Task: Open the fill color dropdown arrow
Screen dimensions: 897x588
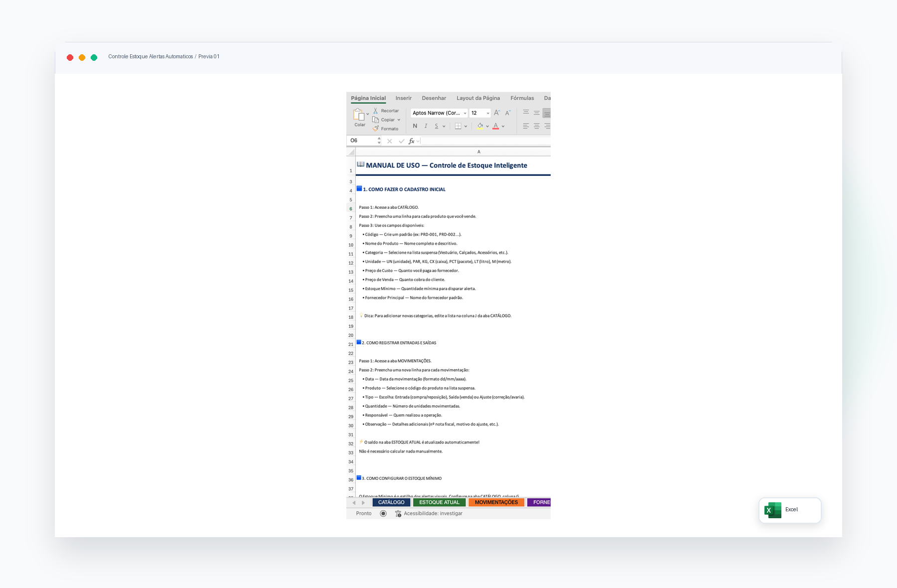Action: coord(487,126)
